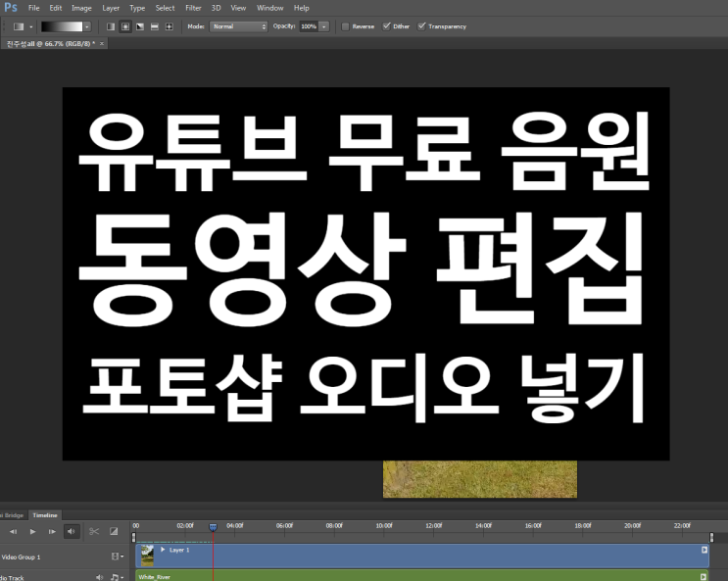This screenshot has height=581, width=728.
Task: Click the 20:00f mark on time ruler
Action: [632, 526]
